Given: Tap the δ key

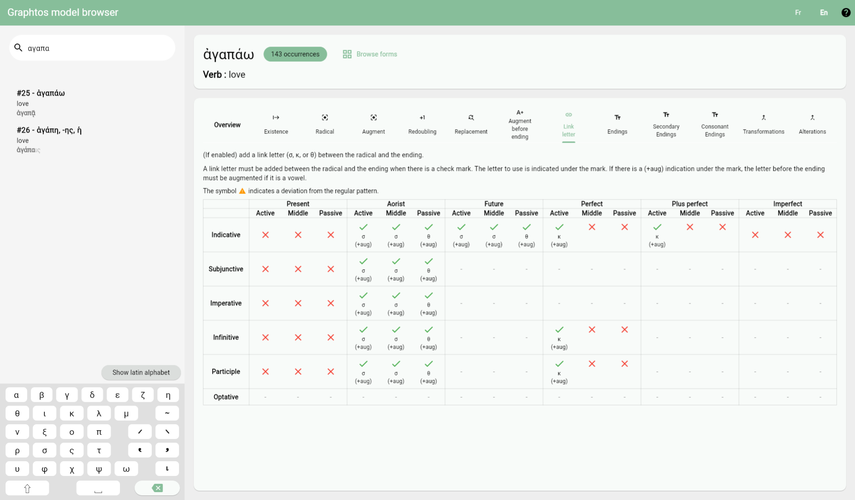Looking at the screenshot, I should tap(92, 395).
